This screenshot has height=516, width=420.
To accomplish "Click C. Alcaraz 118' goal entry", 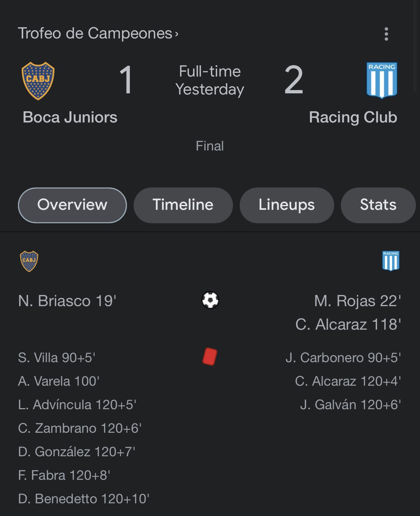I will tap(348, 324).
